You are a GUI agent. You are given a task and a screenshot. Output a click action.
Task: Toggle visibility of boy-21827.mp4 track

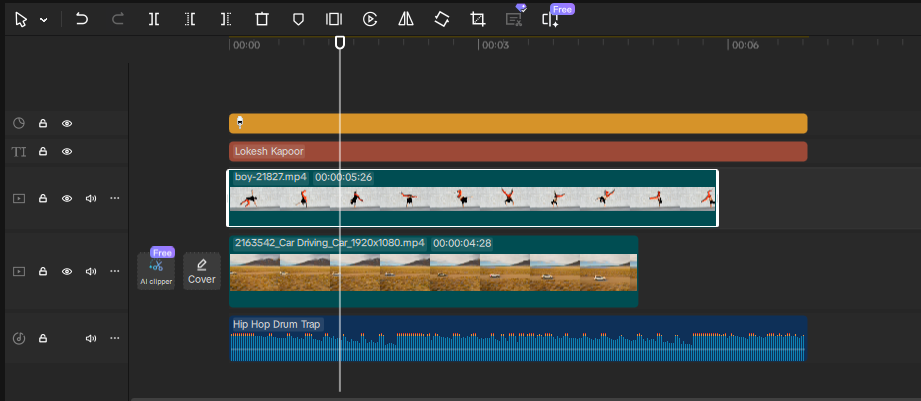(x=67, y=198)
